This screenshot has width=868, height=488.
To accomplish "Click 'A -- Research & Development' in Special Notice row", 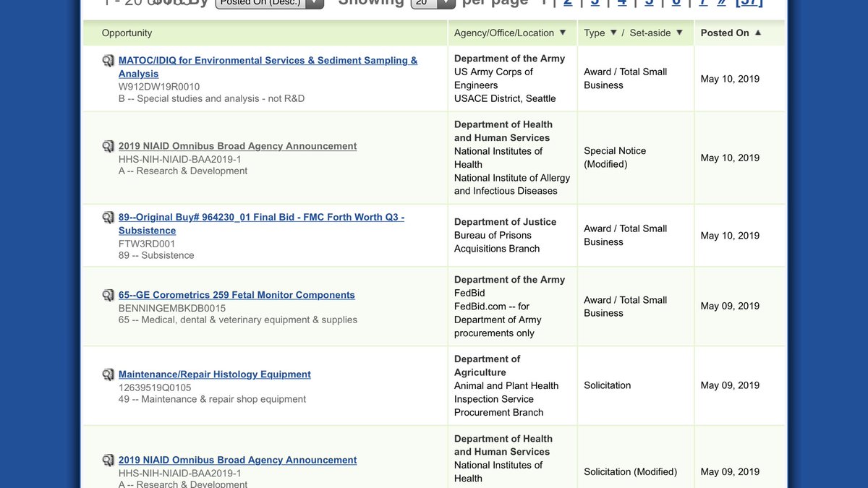I will click(x=183, y=171).
